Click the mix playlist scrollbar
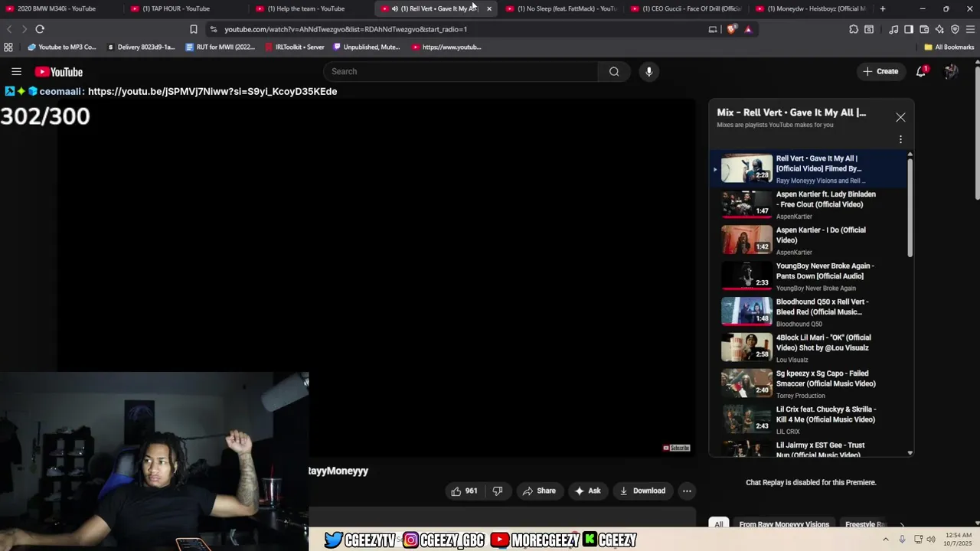Screen dimensions: 980x551 coord(910,208)
